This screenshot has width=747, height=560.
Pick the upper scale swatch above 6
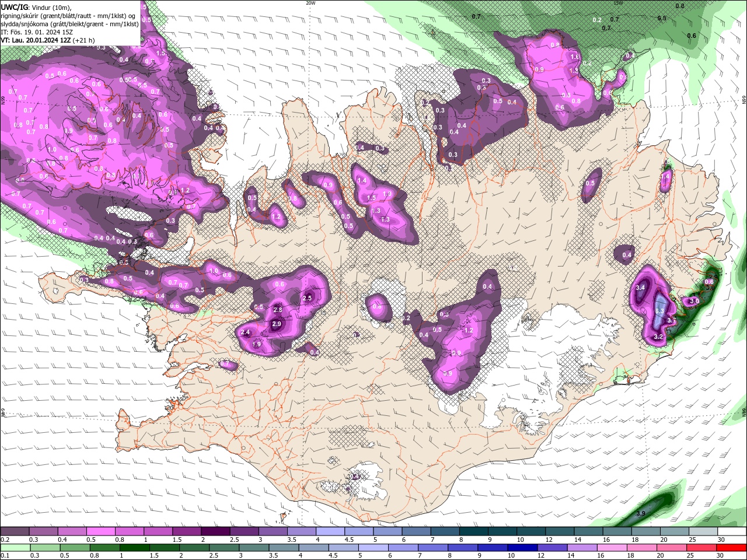(x=417, y=531)
